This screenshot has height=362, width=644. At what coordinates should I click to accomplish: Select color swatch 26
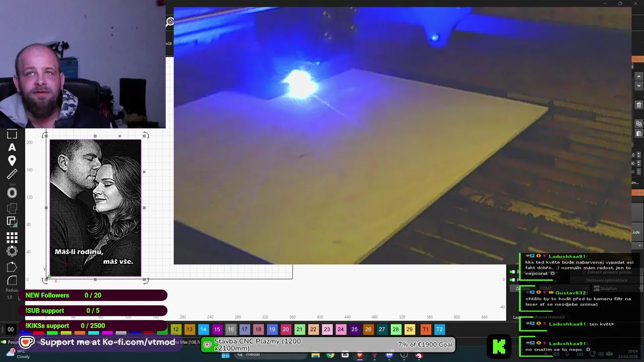click(x=368, y=329)
